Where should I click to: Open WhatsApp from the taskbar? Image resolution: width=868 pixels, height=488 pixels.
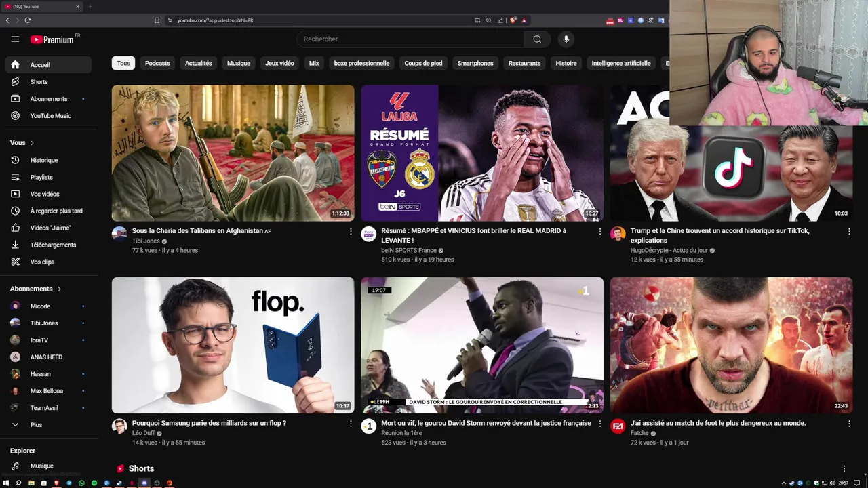tap(81, 483)
